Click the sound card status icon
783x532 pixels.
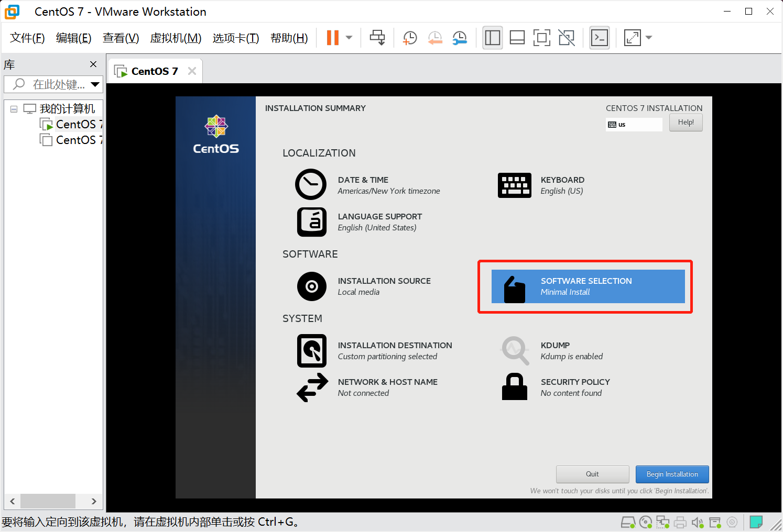[698, 522]
